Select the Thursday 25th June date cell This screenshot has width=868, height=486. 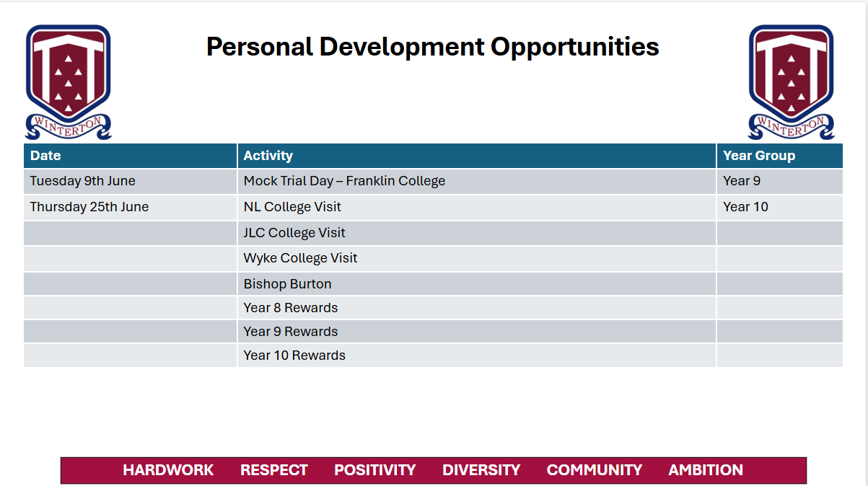(x=89, y=207)
